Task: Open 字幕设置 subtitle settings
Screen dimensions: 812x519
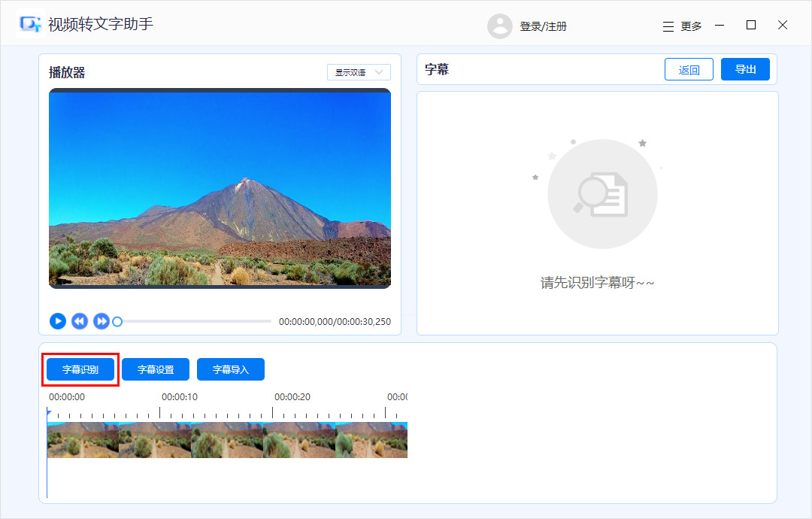Action: pos(156,369)
